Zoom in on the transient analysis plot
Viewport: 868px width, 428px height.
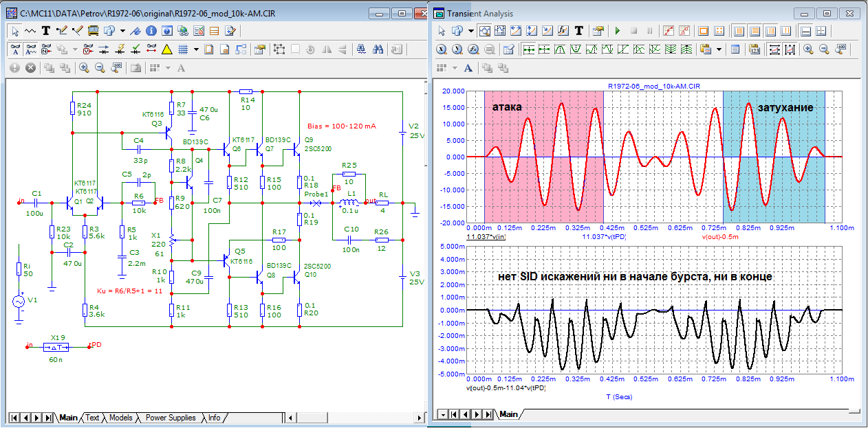point(808,49)
